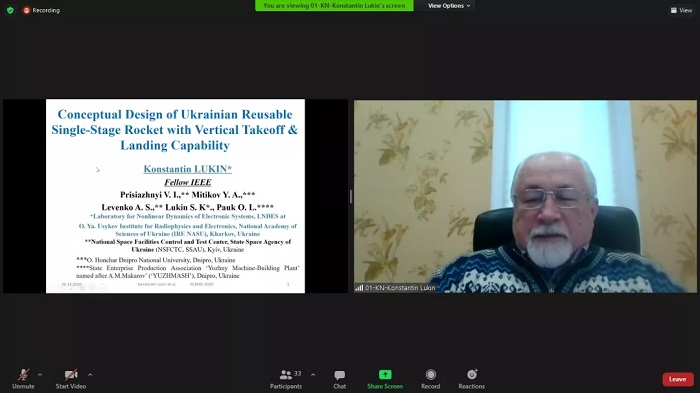Leave the meeting
The width and height of the screenshot is (700, 393).
tap(678, 379)
